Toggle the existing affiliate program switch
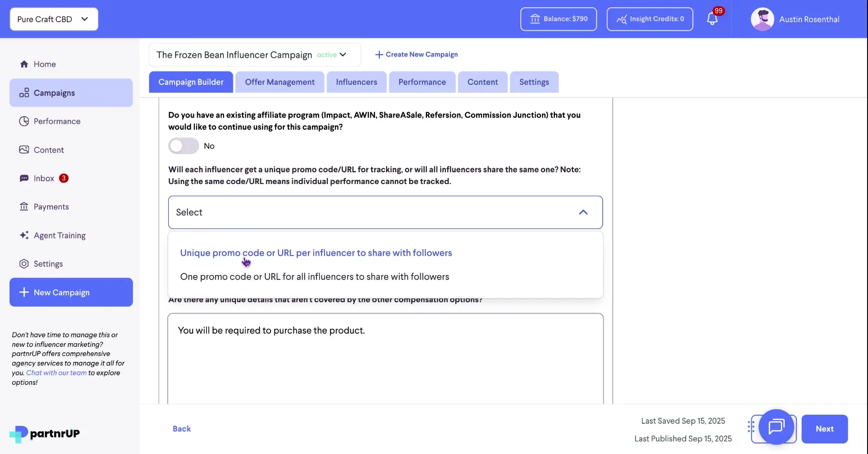This screenshot has width=868, height=454. tap(183, 146)
